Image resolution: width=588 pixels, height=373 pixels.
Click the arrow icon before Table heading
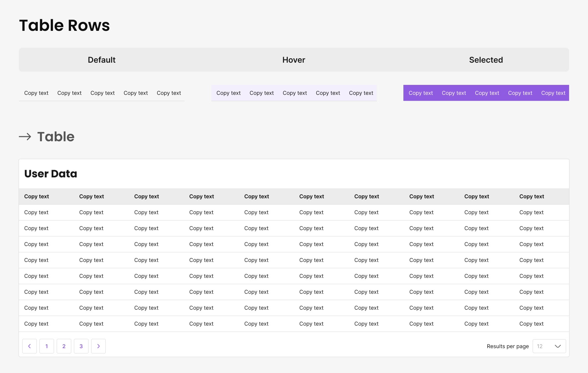[25, 137]
